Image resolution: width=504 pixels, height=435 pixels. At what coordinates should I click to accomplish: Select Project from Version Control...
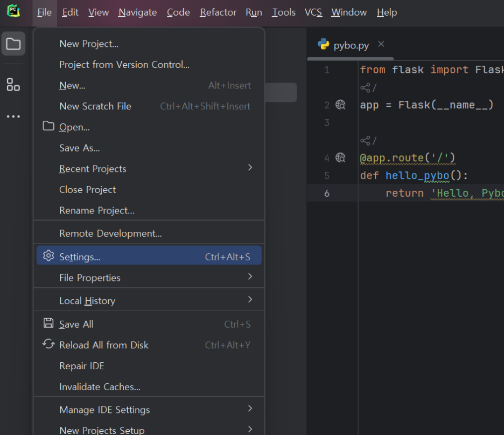click(x=149, y=65)
